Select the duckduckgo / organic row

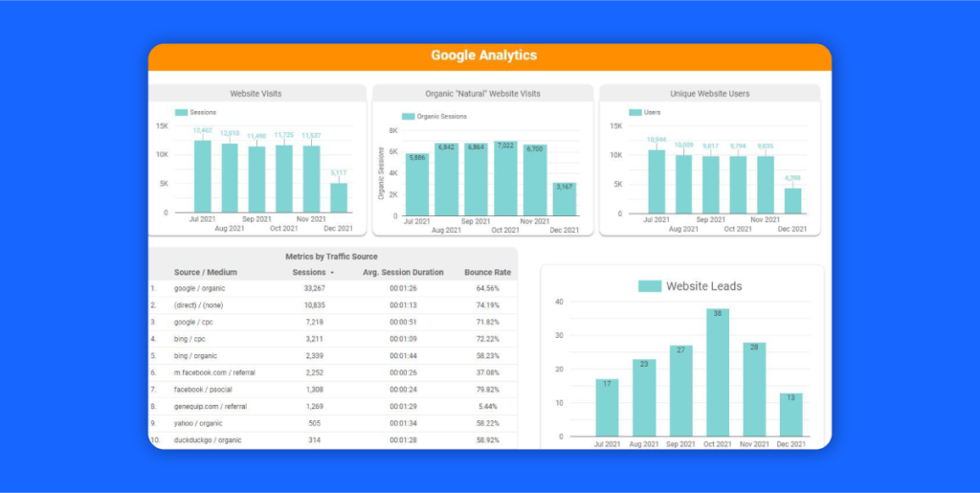[x=332, y=440]
